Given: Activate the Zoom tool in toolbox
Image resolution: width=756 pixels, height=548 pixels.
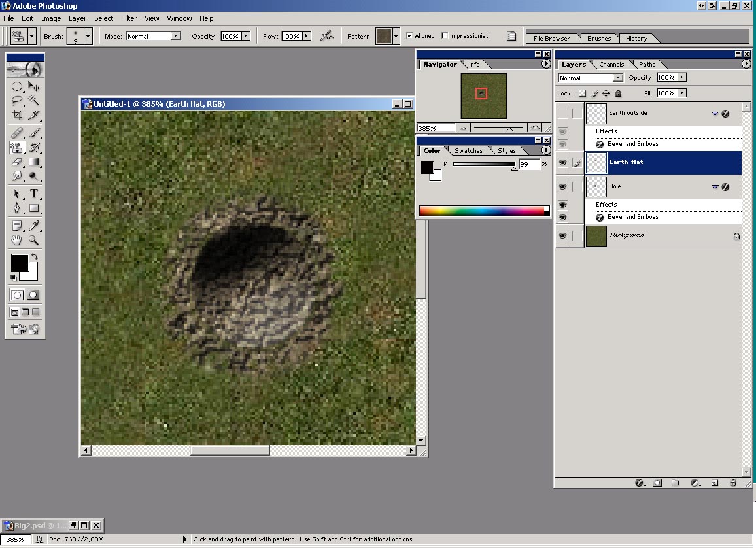Looking at the screenshot, I should 34,240.
